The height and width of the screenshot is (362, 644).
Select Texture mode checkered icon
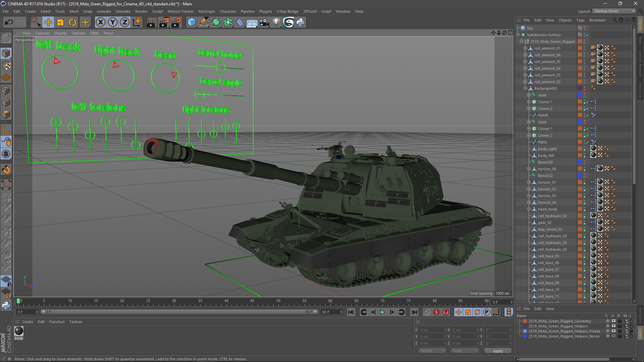(x=6, y=66)
